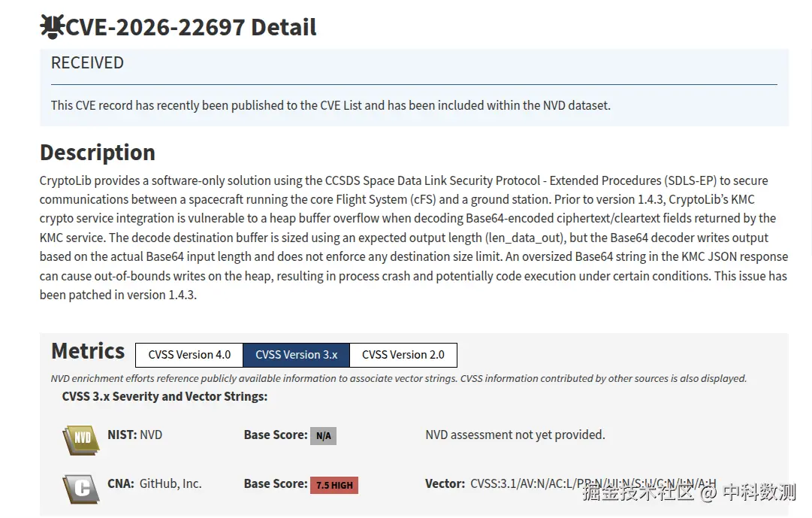
Task: Click the N/A base score badge
Action: pos(323,436)
